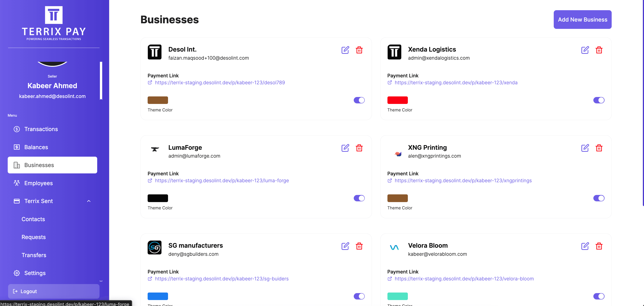The image size is (644, 306).
Task: Click external link icon for XNG Printing payment link
Action: [x=390, y=181]
